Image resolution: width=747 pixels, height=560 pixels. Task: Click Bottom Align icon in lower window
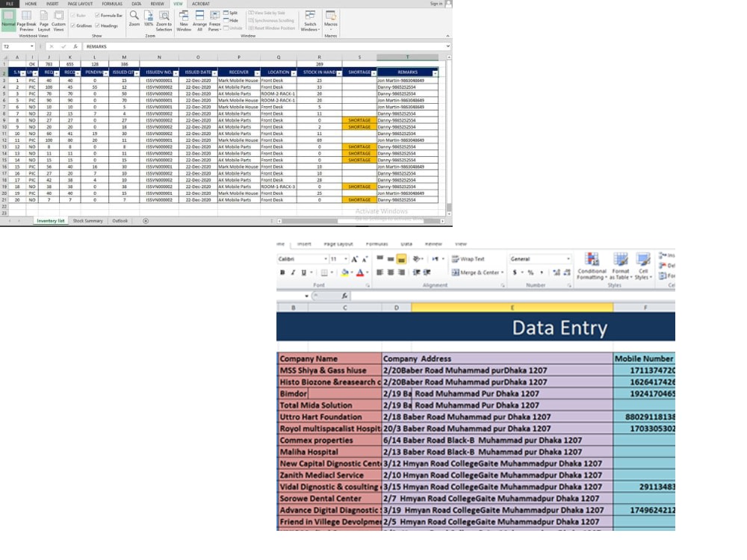pos(401,259)
